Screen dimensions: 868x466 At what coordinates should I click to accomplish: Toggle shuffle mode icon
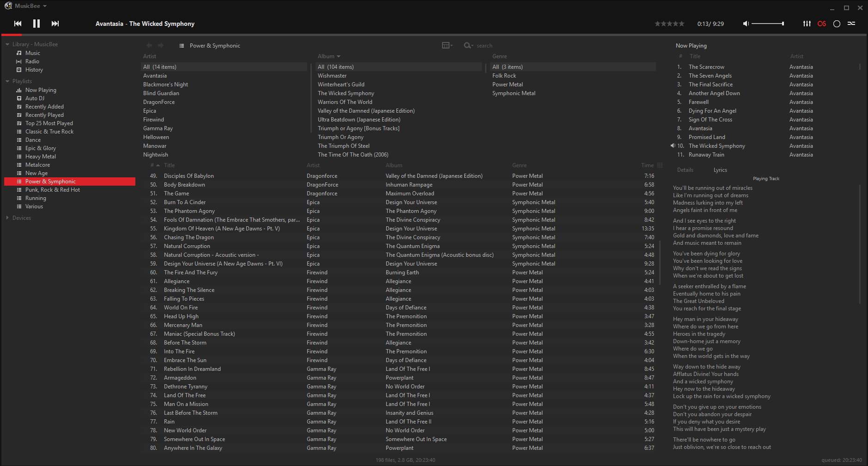point(851,24)
